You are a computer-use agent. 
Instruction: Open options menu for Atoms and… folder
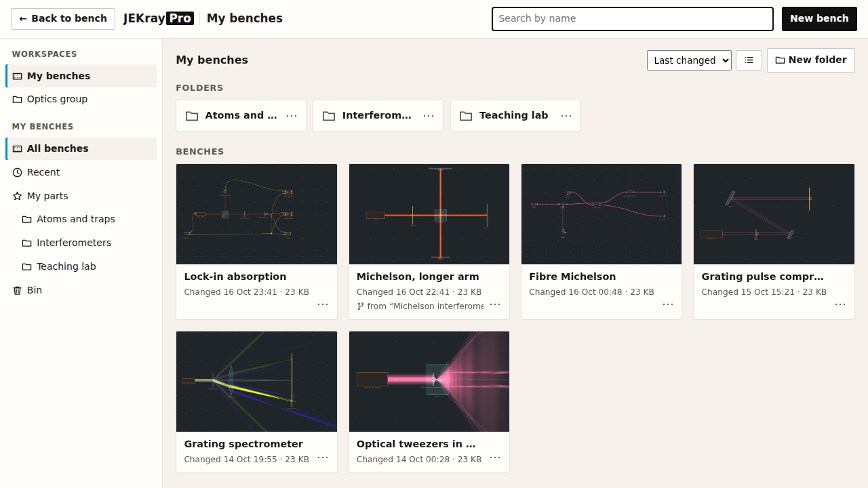292,116
